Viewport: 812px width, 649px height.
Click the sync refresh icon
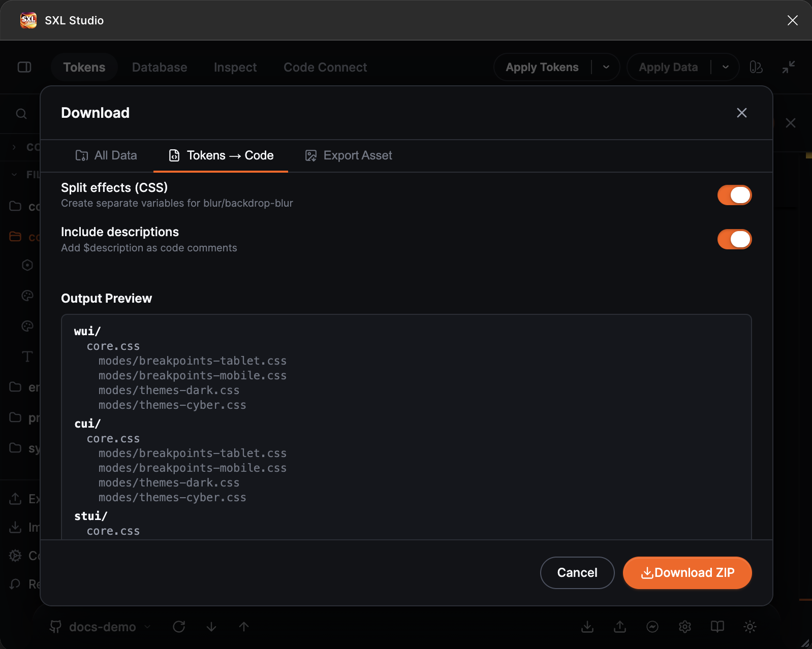(x=179, y=627)
